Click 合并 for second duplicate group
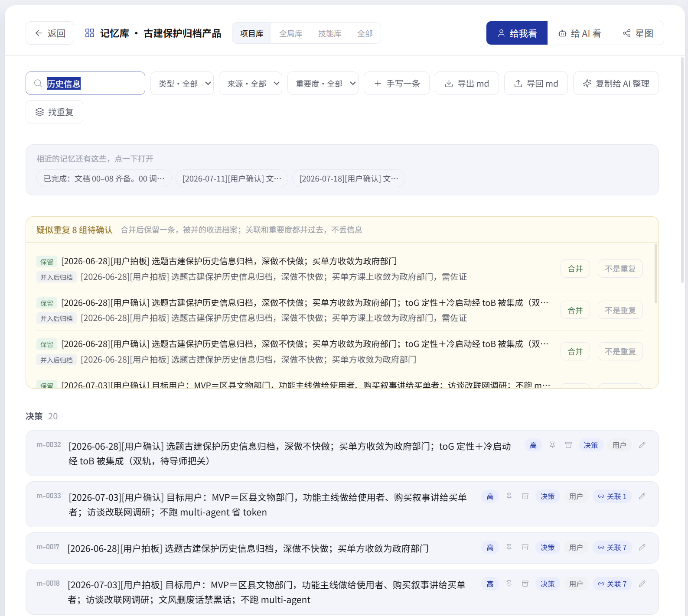The width and height of the screenshot is (688, 616). coord(575,310)
